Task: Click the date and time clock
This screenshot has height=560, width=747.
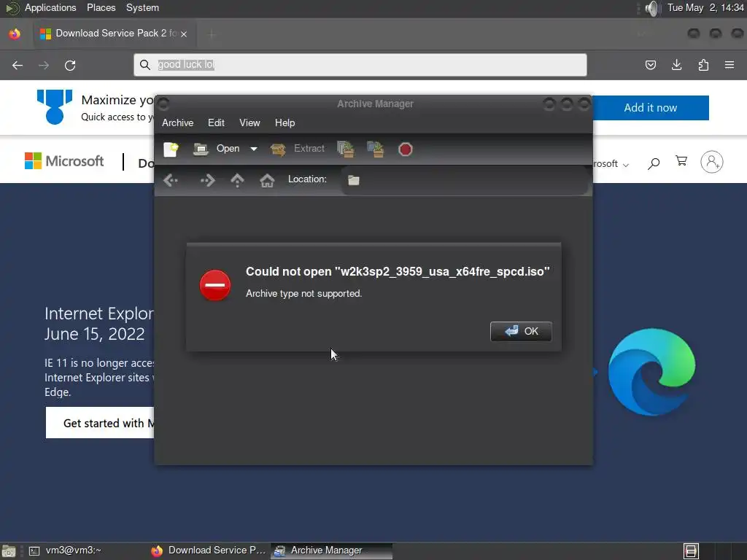Action: point(705,7)
